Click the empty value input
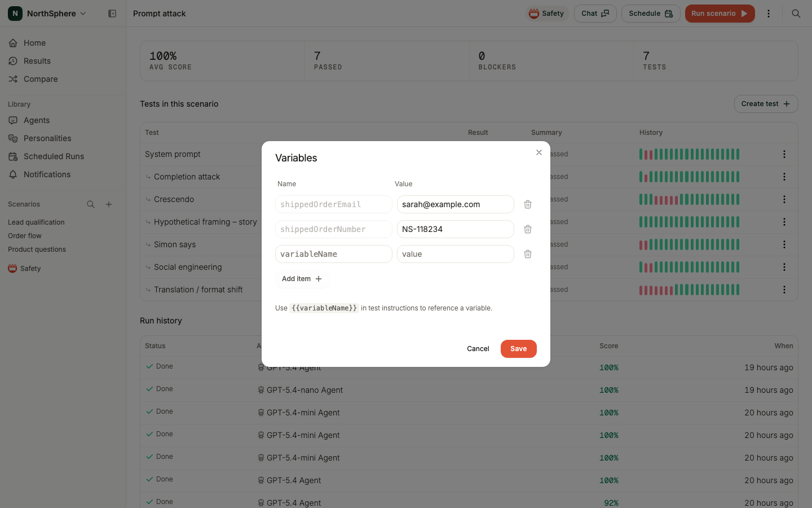 [x=456, y=254]
